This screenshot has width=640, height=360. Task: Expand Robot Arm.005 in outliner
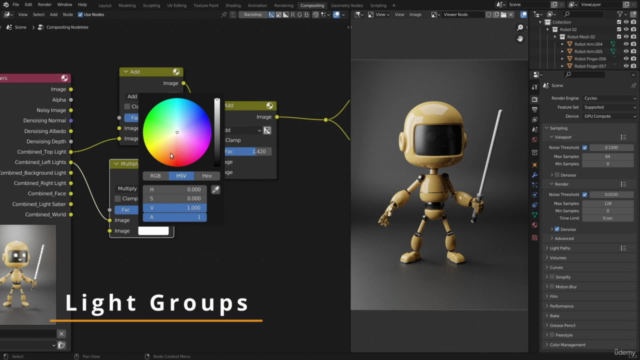point(562,51)
